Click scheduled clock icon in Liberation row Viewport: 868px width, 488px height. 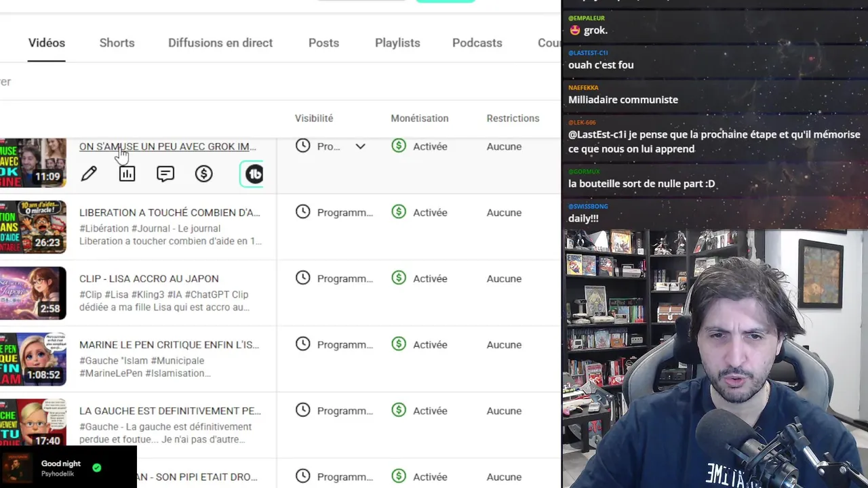coord(303,212)
